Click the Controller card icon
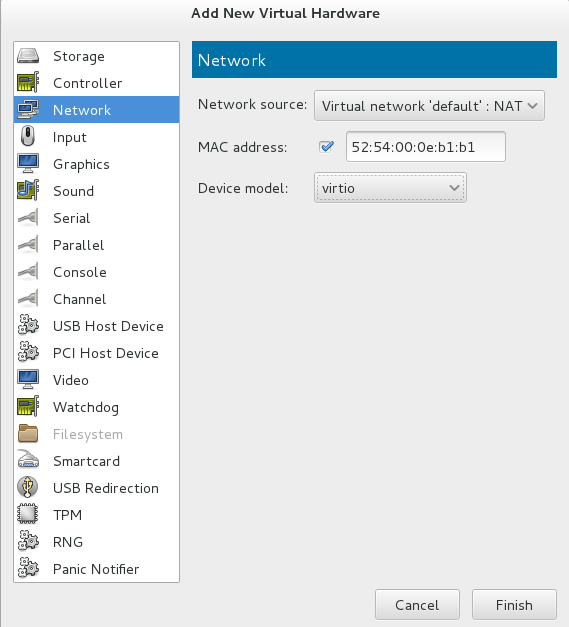 click(28, 83)
